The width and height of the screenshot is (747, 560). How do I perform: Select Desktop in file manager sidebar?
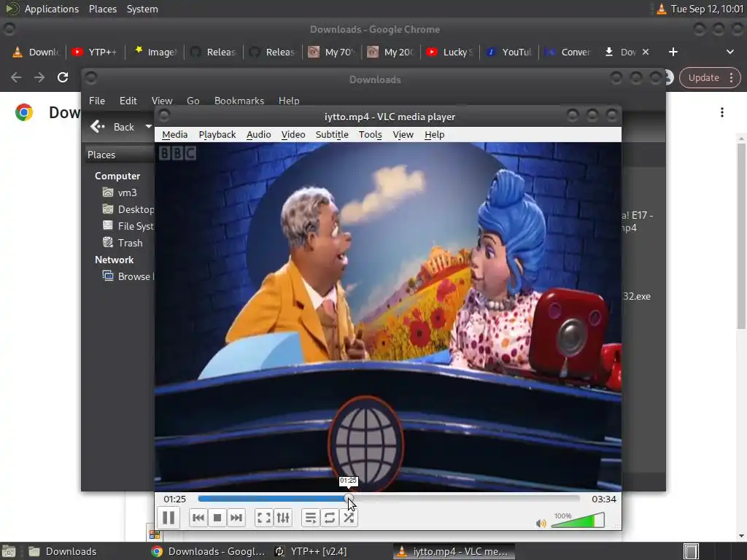coord(128,209)
